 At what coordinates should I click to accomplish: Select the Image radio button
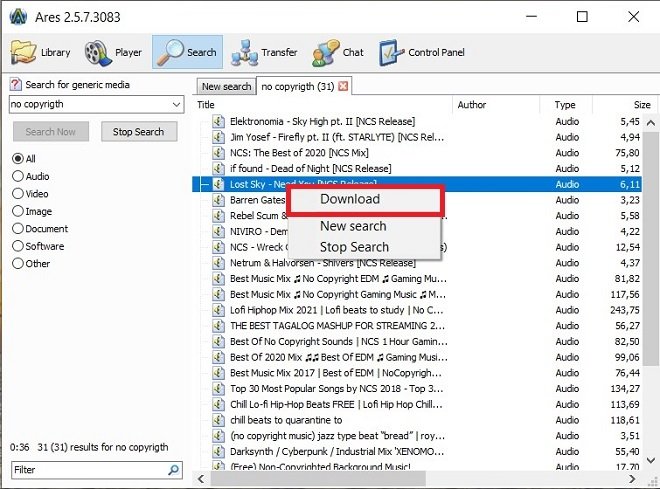(x=18, y=211)
